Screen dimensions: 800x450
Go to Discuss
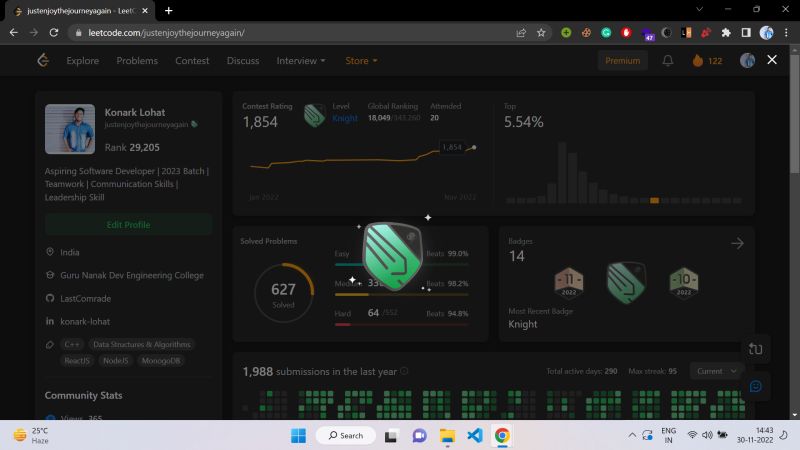(243, 60)
